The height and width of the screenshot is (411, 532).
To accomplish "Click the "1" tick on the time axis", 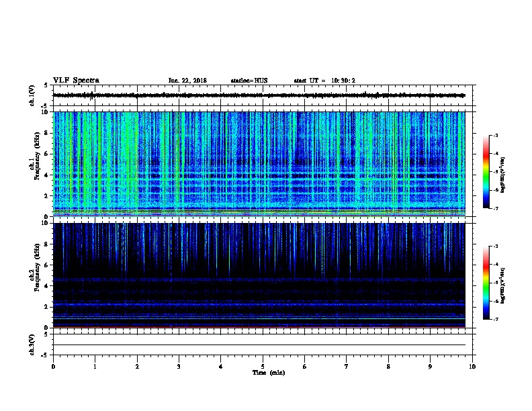I will point(95,367).
